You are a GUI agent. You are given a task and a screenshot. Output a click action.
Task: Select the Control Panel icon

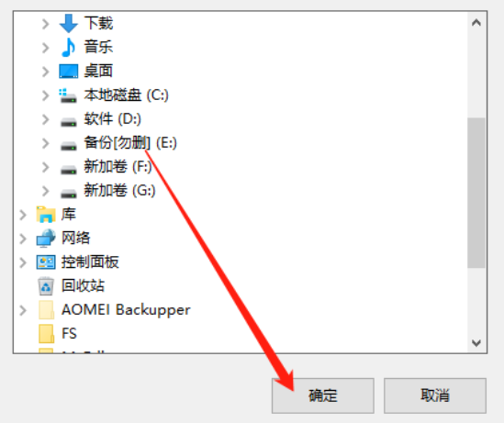pyautogui.click(x=46, y=262)
